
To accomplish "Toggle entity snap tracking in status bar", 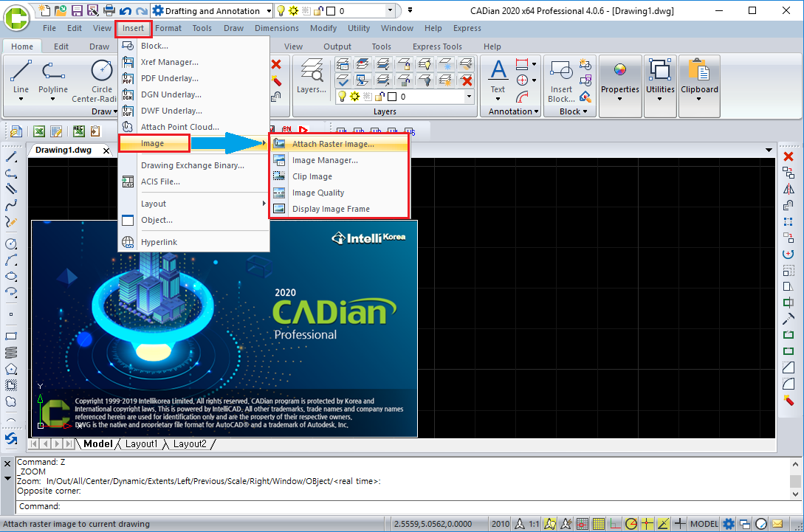I will (663, 524).
